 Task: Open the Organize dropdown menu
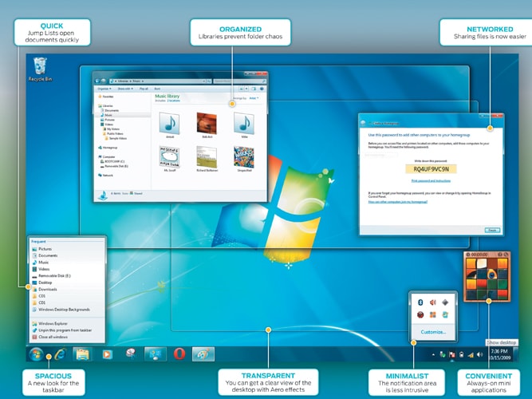(104, 89)
